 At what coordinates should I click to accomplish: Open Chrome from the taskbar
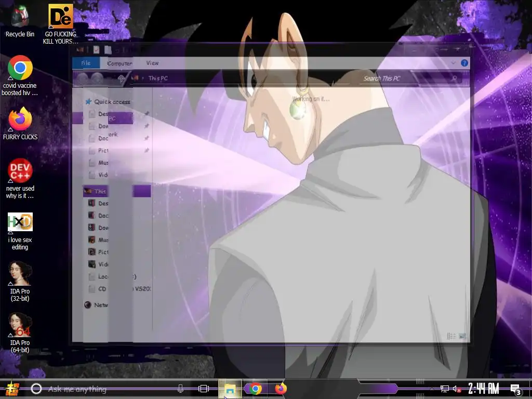pos(255,389)
